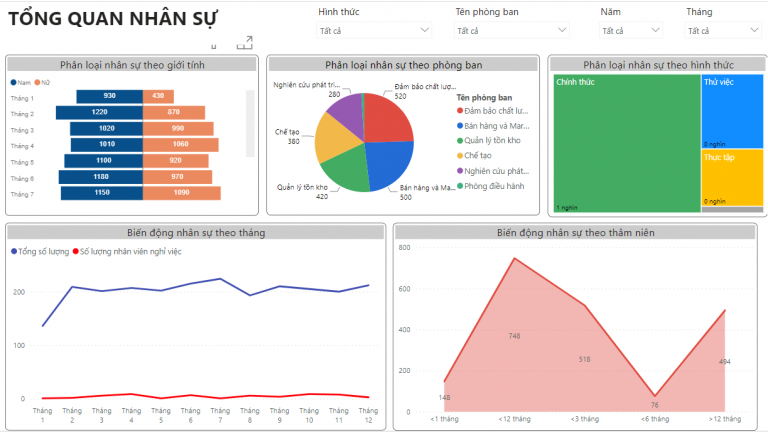This screenshot has height=432, width=768.
Task: Click the Tháng 7 female bar 1090
Action: 182,193
